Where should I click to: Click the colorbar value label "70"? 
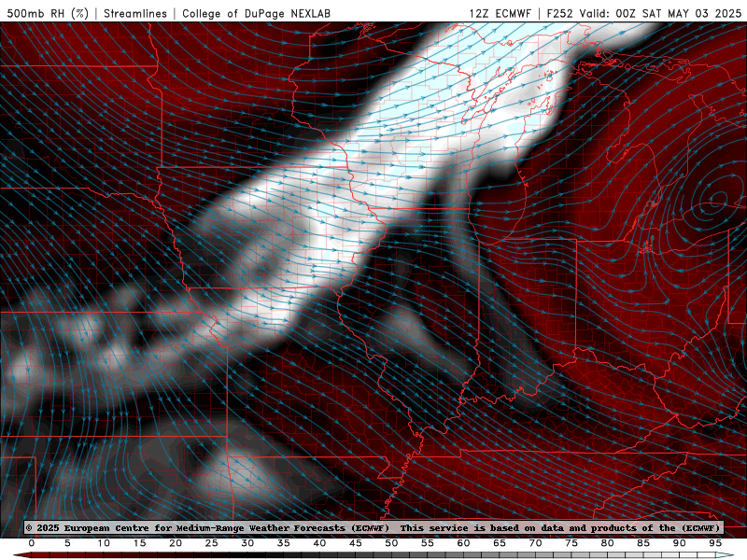[535, 543]
